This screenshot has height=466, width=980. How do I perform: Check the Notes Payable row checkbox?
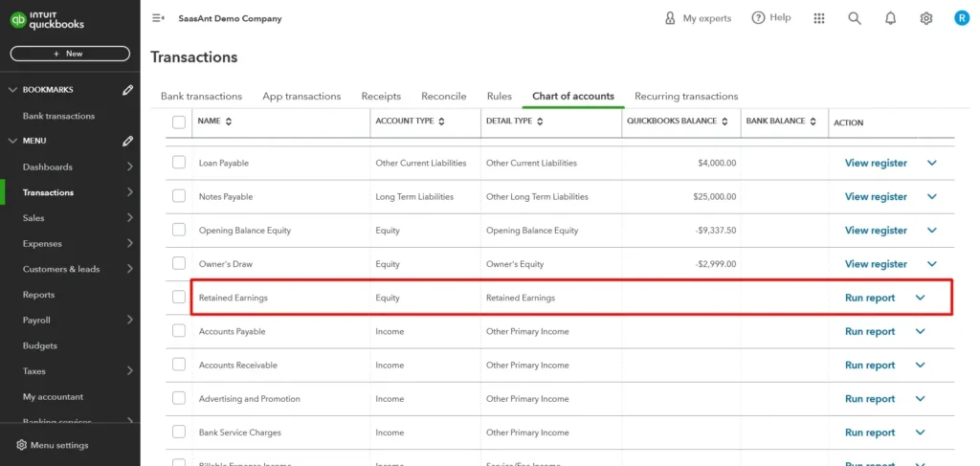pos(179,196)
